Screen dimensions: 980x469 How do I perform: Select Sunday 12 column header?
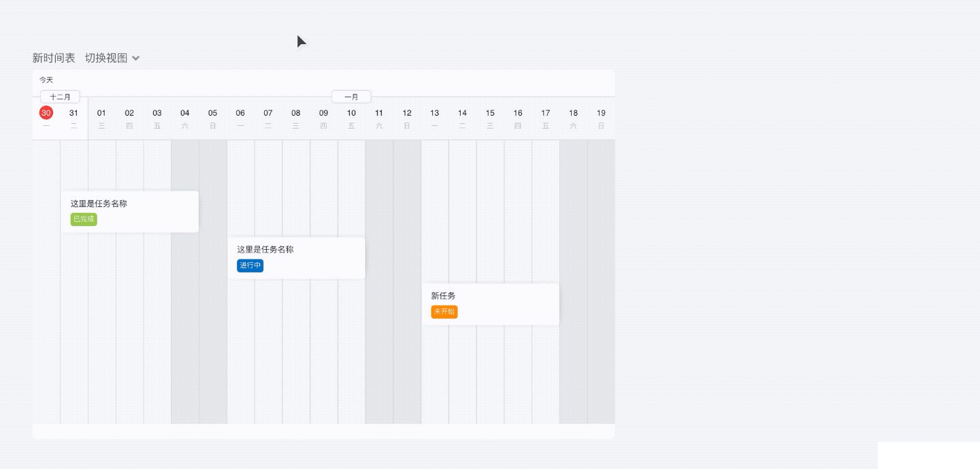tap(407, 118)
